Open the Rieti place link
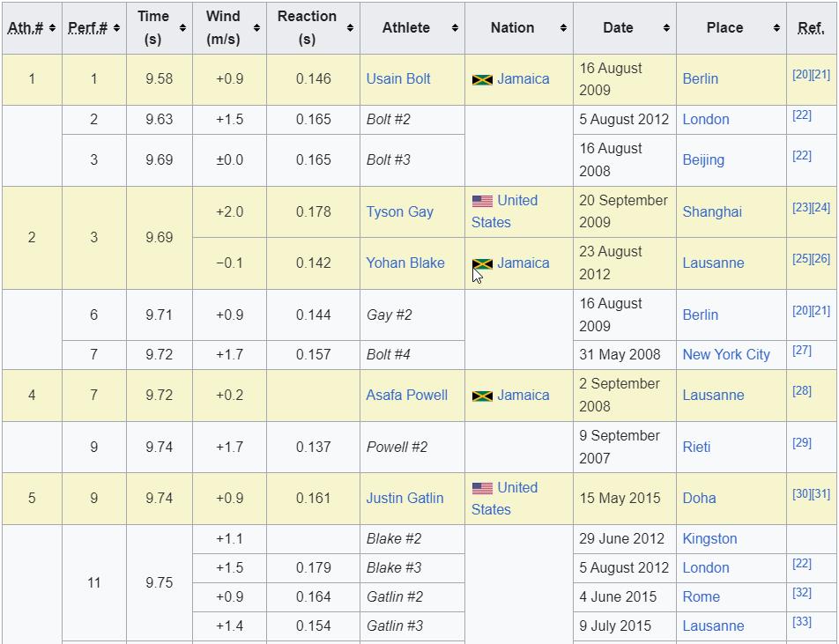839x644 pixels. [x=695, y=448]
